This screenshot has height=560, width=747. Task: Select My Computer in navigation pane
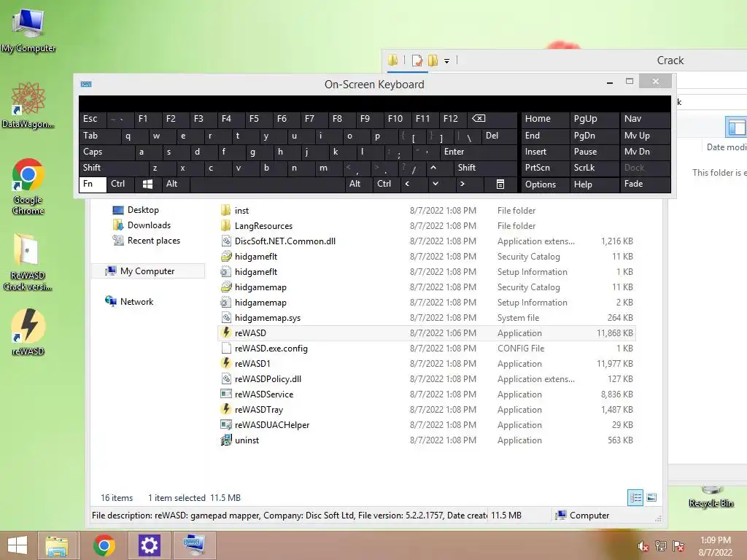click(x=147, y=271)
